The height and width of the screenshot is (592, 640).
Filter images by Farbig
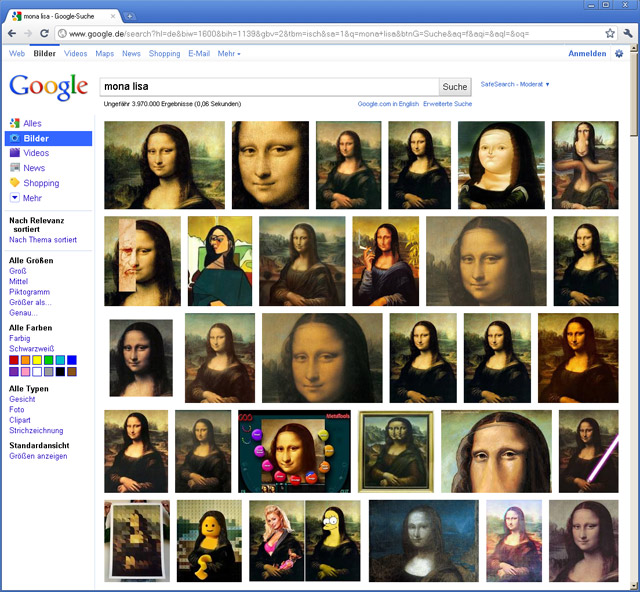click(x=20, y=338)
